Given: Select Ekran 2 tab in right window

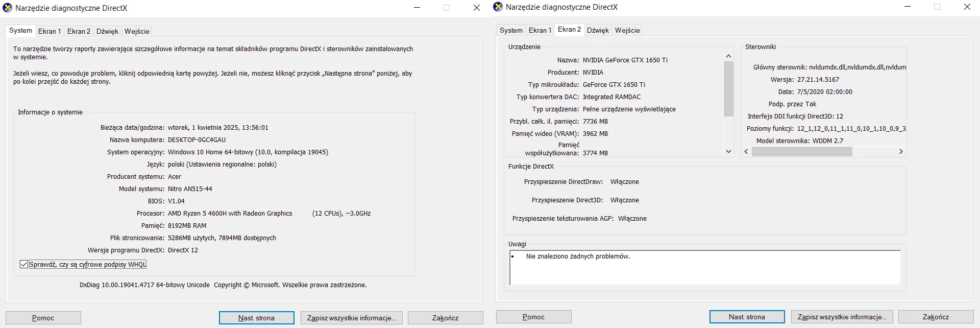Looking at the screenshot, I should (569, 29).
